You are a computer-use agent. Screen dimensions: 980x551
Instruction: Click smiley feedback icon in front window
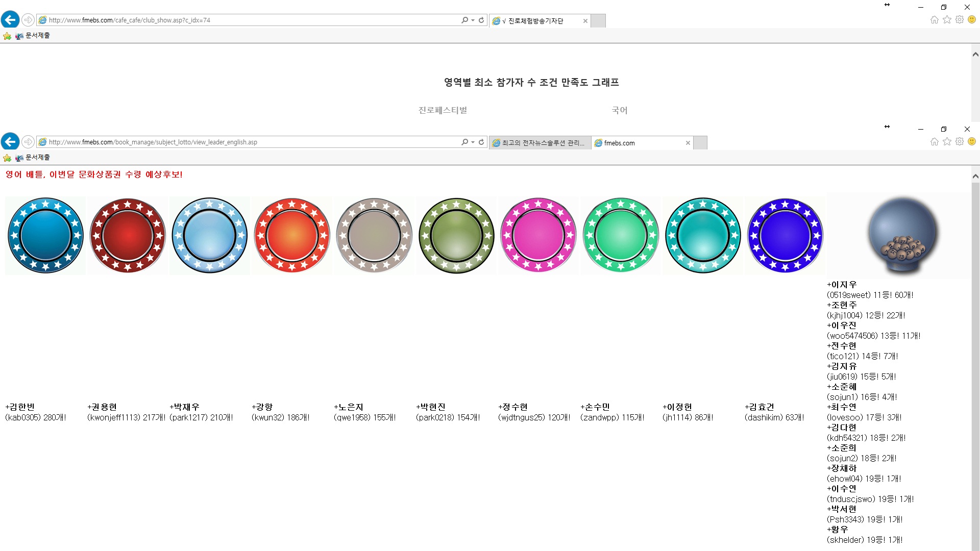[x=972, y=141]
